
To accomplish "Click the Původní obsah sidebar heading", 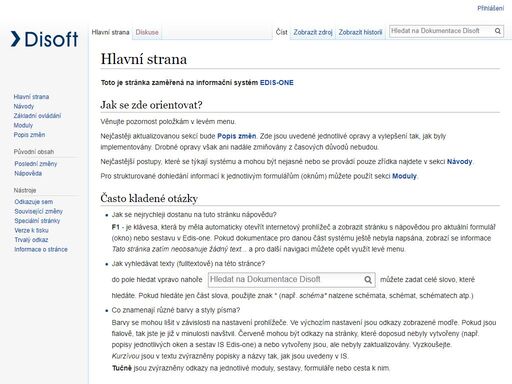I will click(34, 152).
